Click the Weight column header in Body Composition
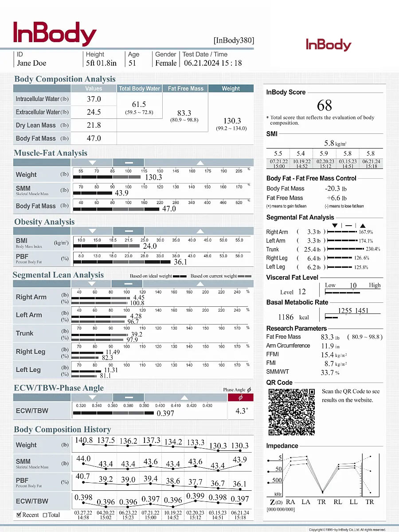Viewport: 399px width, 532px height. coord(231,89)
